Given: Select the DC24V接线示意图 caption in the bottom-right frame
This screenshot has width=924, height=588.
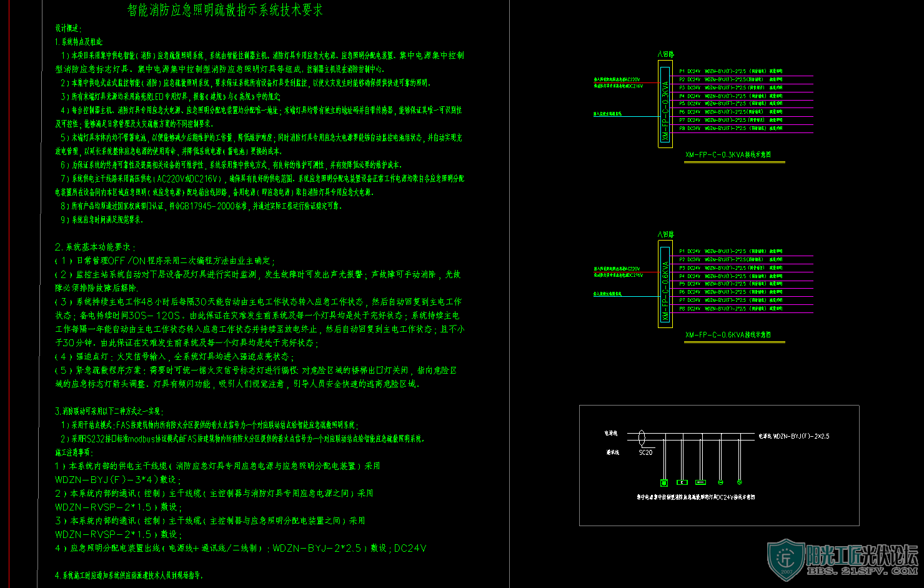Looking at the screenshot, I should [696, 497].
